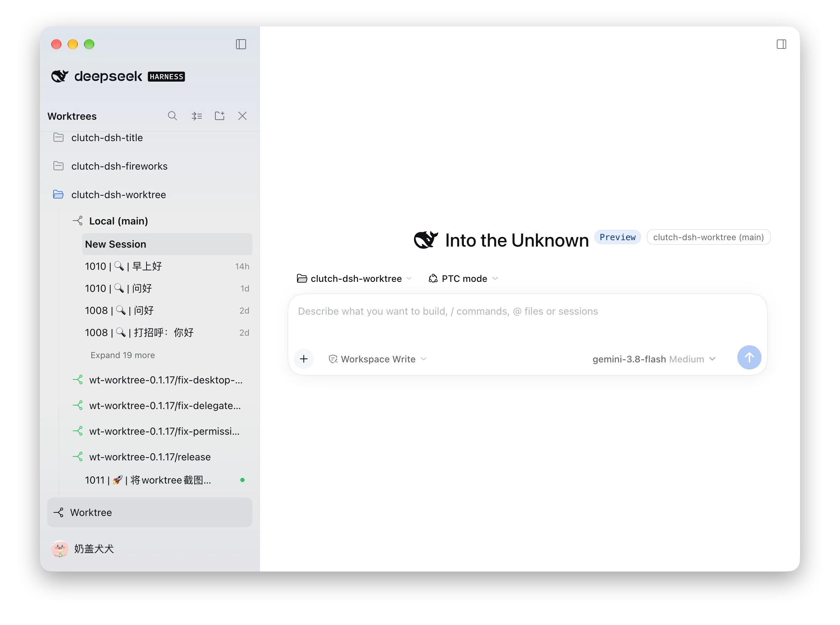Click the HARNESS badge
Viewport: 840px width, 625px height.
click(x=166, y=76)
